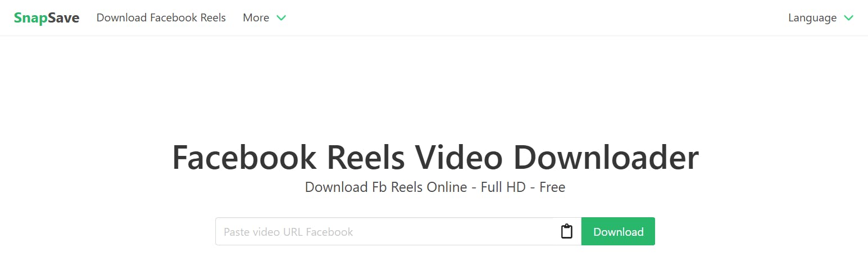Click the green Download button

(x=618, y=231)
